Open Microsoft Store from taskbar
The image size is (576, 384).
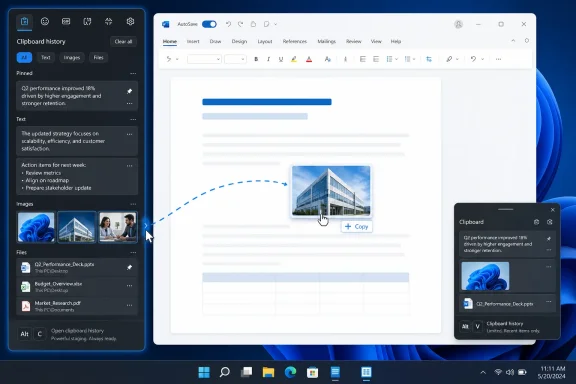(x=312, y=372)
